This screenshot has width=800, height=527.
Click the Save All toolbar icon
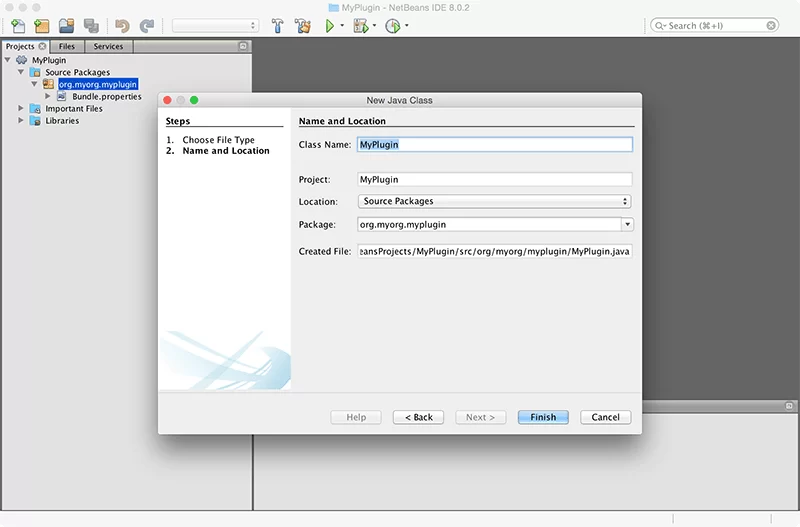point(91,26)
